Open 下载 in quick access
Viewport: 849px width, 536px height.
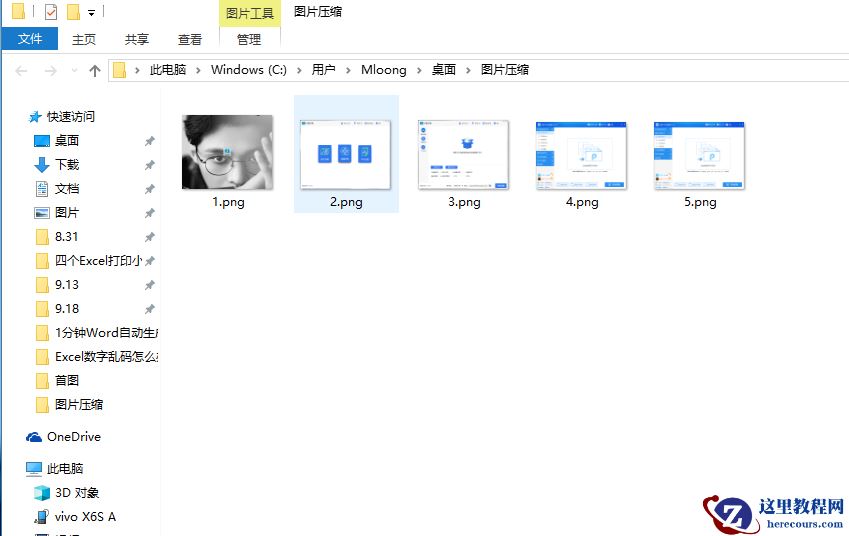coord(67,165)
